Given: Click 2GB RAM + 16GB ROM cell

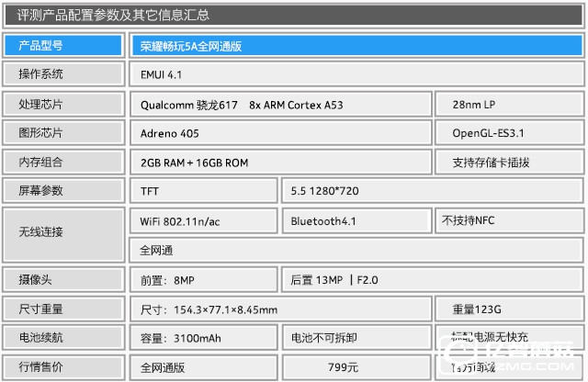Looking at the screenshot, I should (x=281, y=162).
